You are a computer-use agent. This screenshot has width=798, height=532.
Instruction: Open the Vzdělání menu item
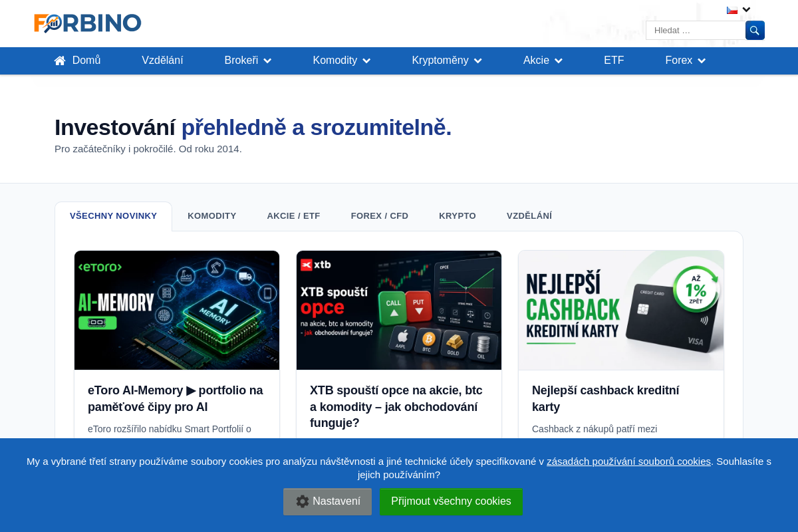pyautogui.click(x=162, y=61)
